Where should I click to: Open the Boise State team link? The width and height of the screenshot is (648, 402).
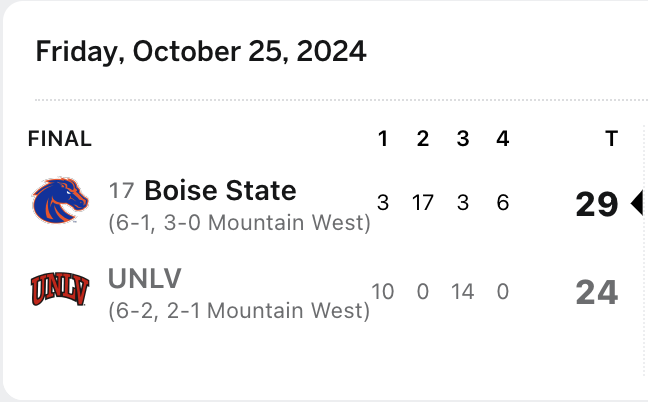220,190
